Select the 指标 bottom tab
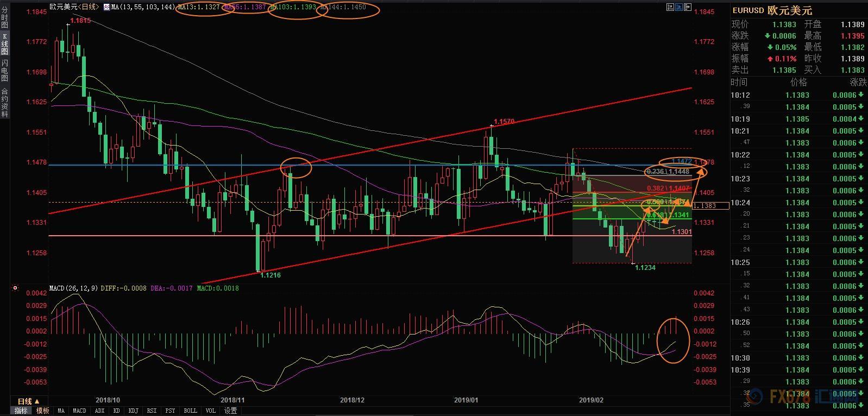The width and height of the screenshot is (868, 416). point(21,411)
